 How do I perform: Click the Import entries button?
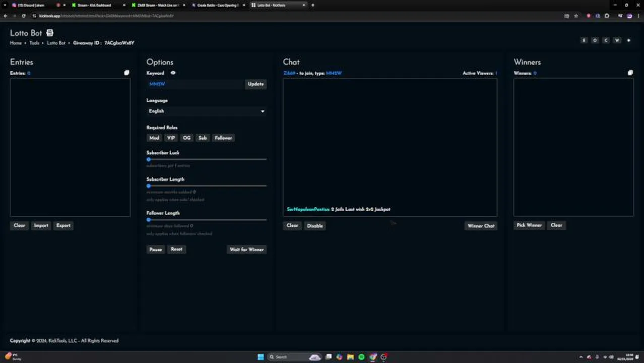[41, 225]
